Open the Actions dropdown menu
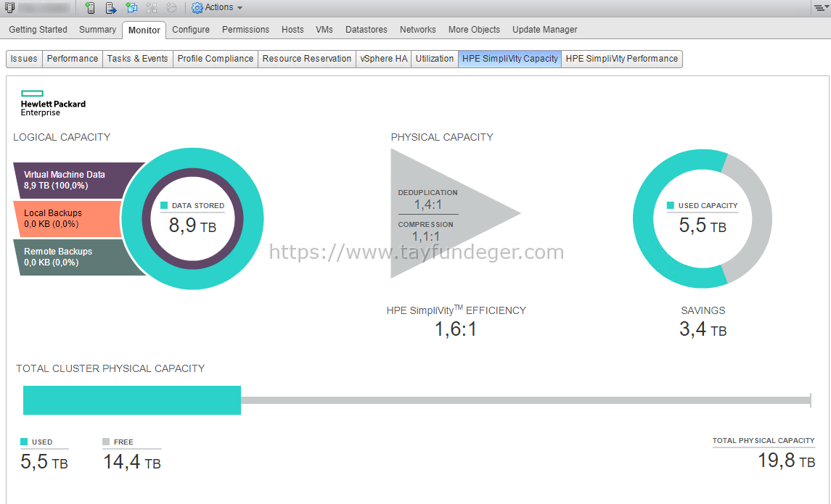 [x=217, y=7]
